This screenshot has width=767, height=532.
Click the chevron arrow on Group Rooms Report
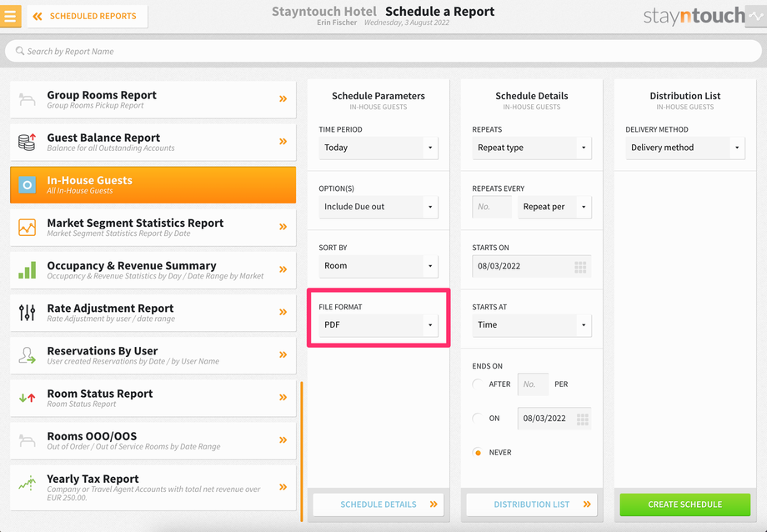click(283, 99)
